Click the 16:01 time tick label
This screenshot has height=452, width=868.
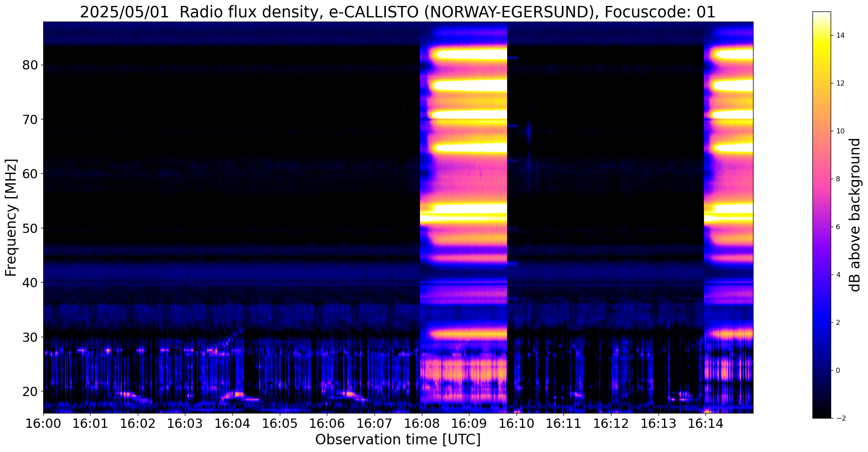tap(90, 424)
